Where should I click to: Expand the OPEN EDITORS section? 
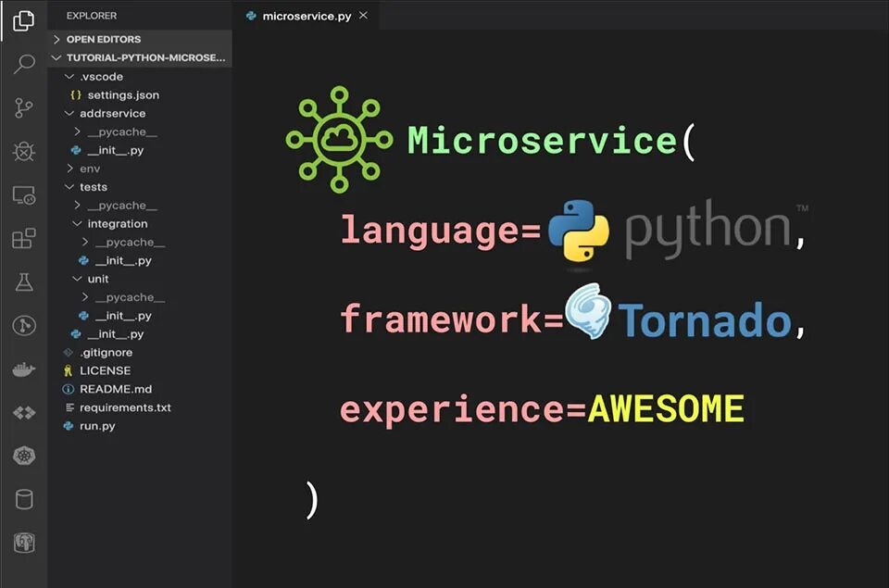click(x=140, y=39)
